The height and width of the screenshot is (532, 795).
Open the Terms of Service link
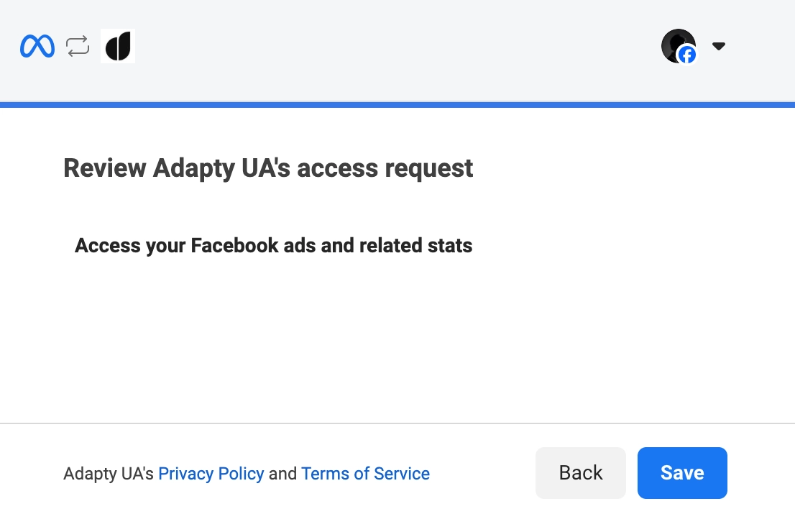365,474
